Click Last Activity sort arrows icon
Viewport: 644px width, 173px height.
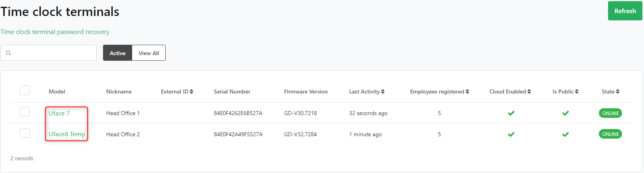pos(383,91)
